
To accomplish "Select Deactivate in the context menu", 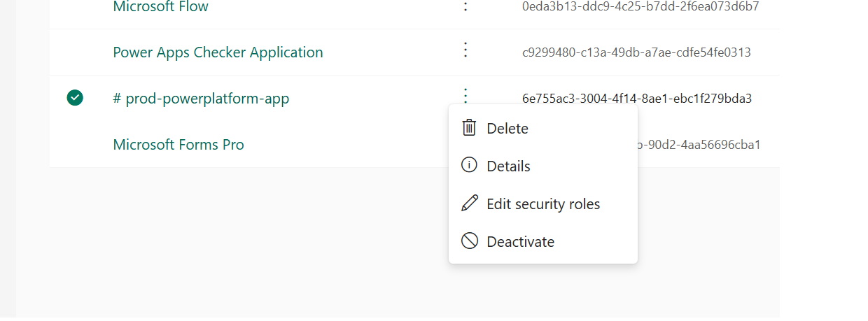I will [543, 242].
